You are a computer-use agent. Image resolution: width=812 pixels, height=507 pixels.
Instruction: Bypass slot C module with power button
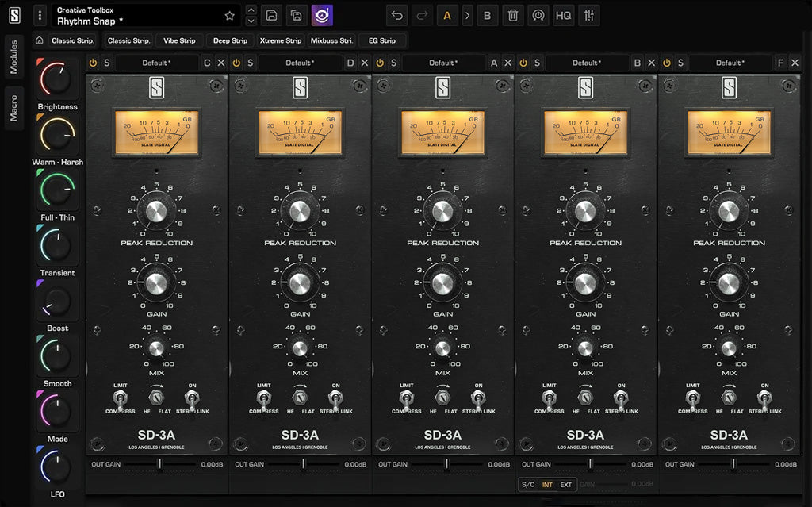coord(93,63)
